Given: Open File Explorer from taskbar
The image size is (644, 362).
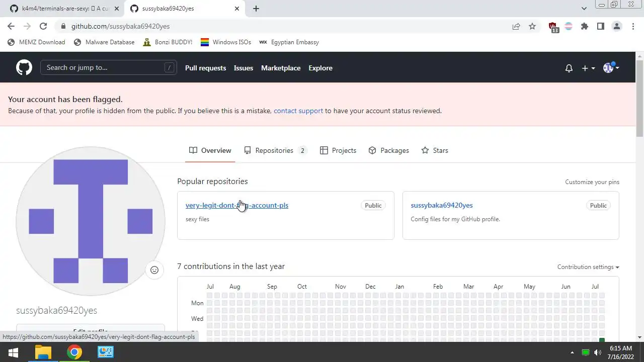Looking at the screenshot, I should [43, 352].
